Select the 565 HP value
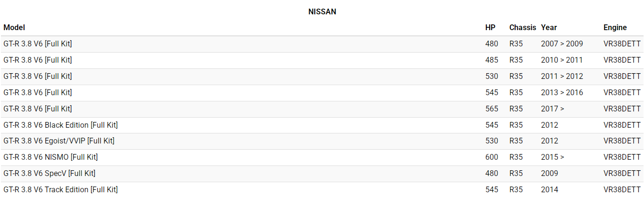 [492, 109]
